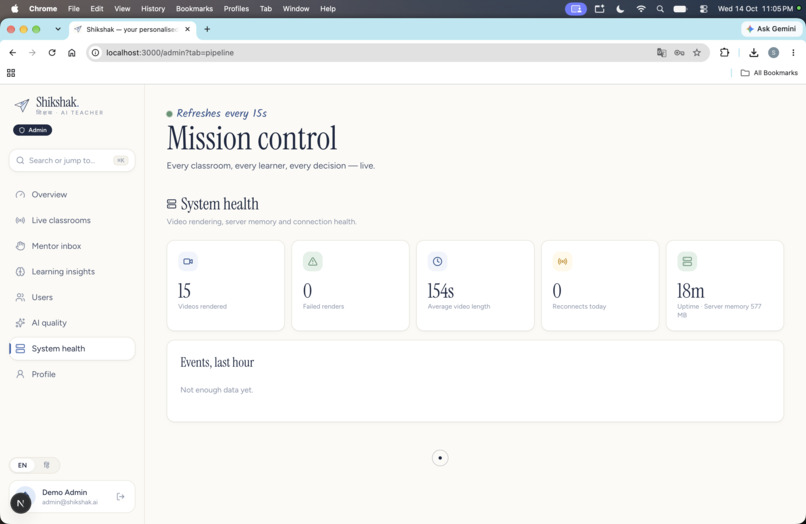This screenshot has width=806, height=524.
Task: Click the Uptime server icon
Action: point(687,261)
